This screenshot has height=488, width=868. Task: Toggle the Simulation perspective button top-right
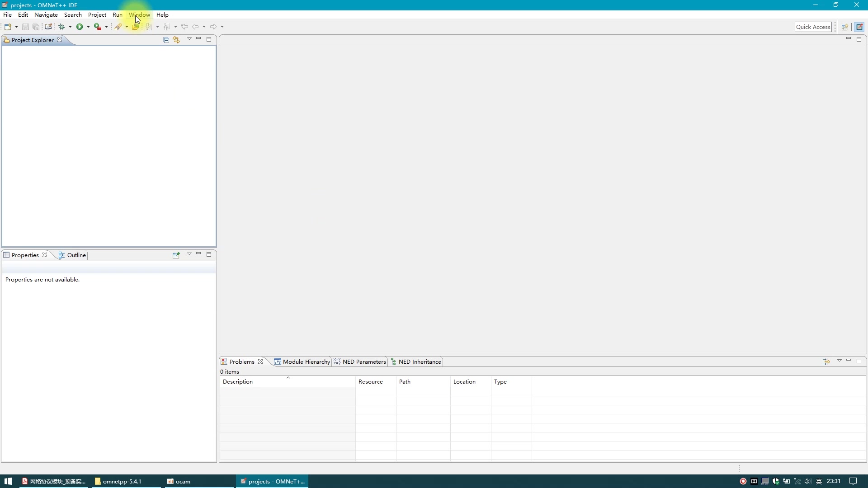859,27
